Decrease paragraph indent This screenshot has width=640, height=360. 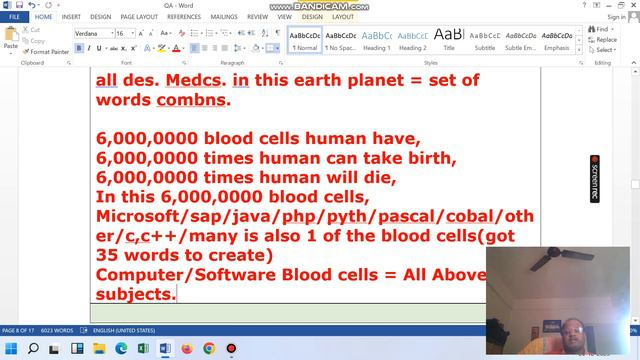[241, 33]
